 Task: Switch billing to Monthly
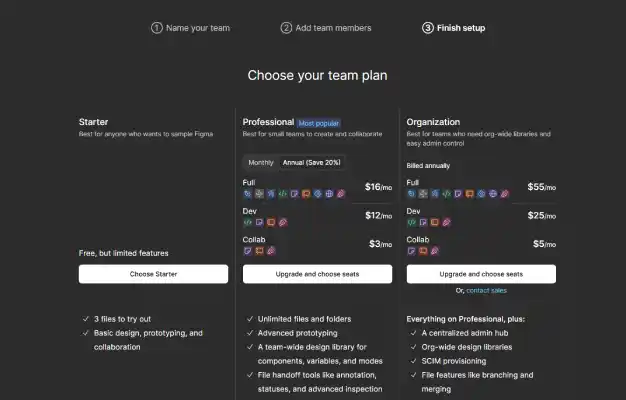click(261, 162)
